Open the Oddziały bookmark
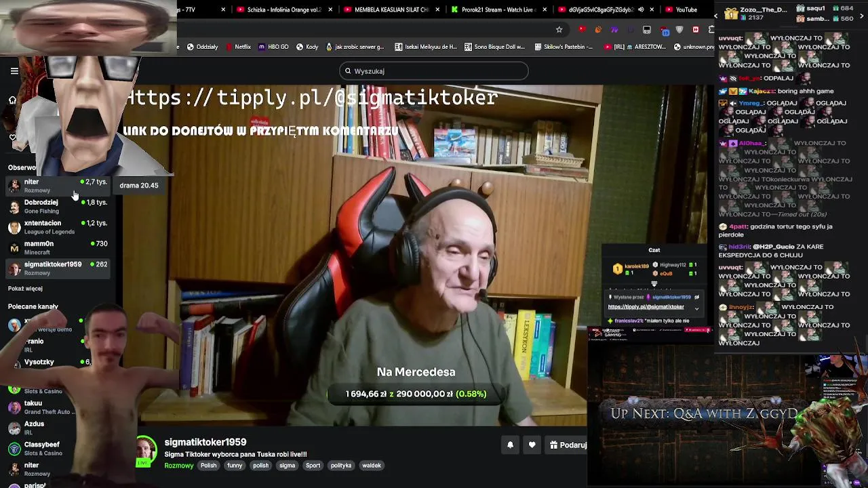 point(202,47)
